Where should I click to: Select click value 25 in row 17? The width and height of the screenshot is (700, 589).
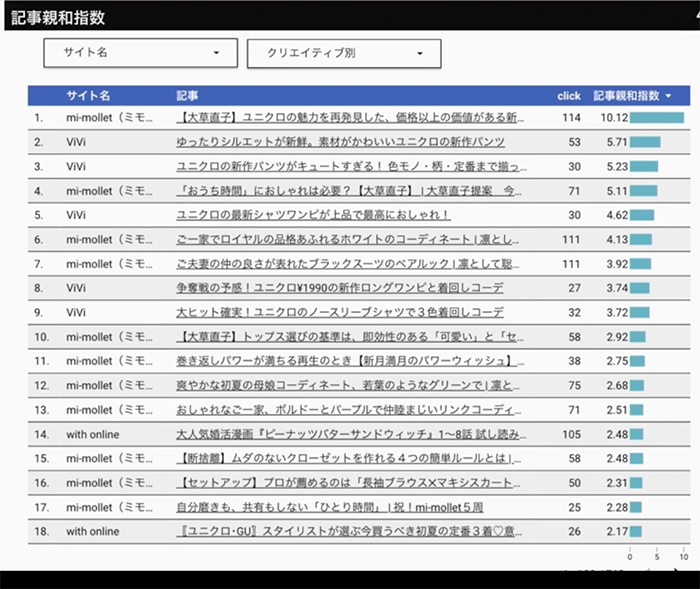575,507
